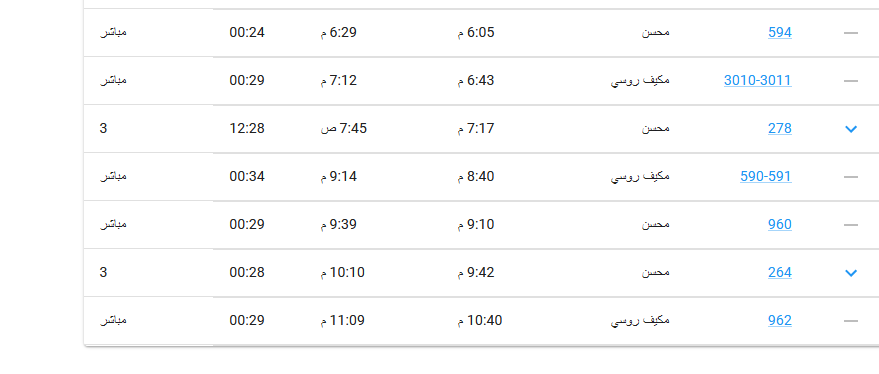
Task: Click dash icon beside train 590-591
Action: click(850, 177)
